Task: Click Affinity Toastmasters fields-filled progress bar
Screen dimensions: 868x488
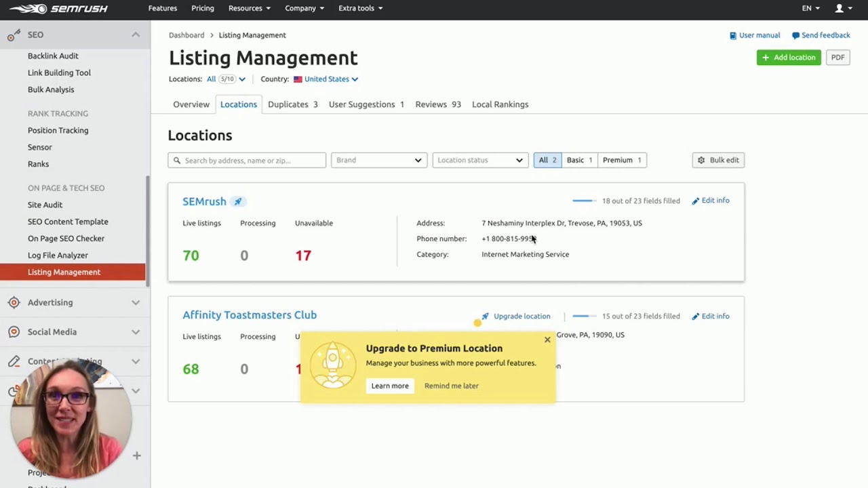Action: coord(584,316)
